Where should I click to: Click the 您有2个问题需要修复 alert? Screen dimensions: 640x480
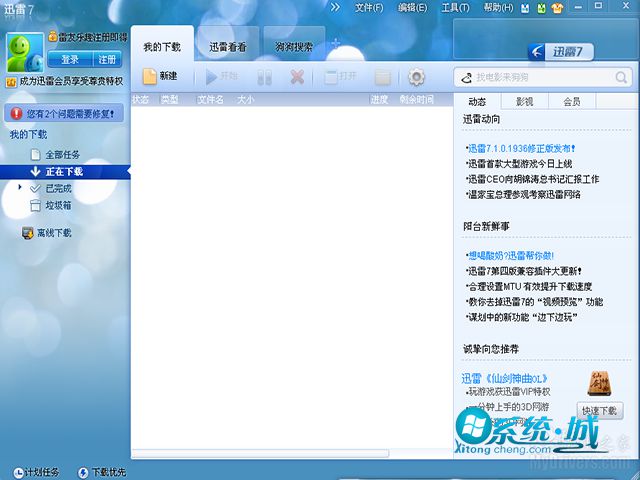tap(64, 113)
